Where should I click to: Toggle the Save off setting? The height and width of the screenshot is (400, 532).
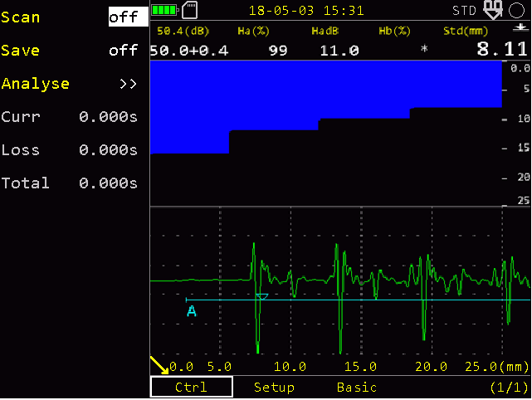[123, 51]
